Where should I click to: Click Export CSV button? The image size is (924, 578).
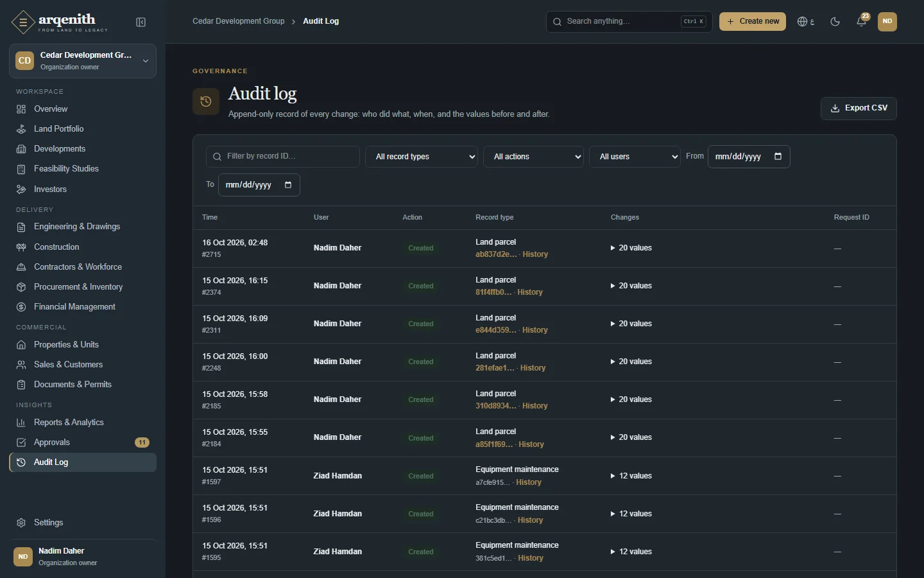pyautogui.click(x=859, y=109)
